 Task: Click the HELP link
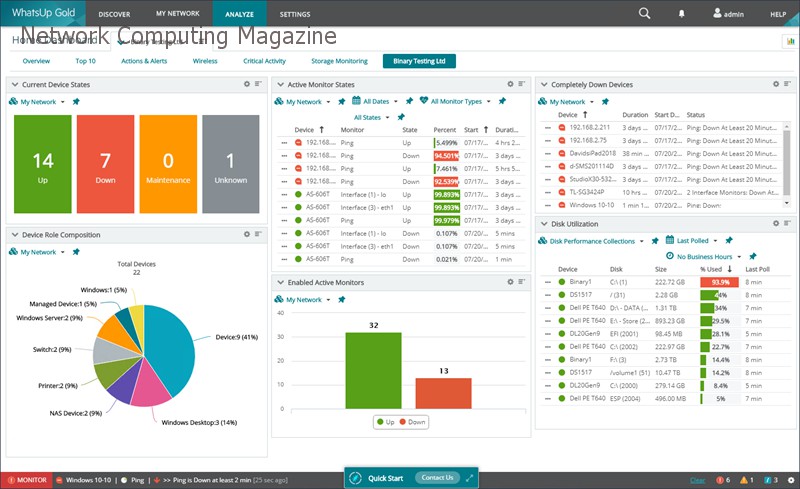778,14
